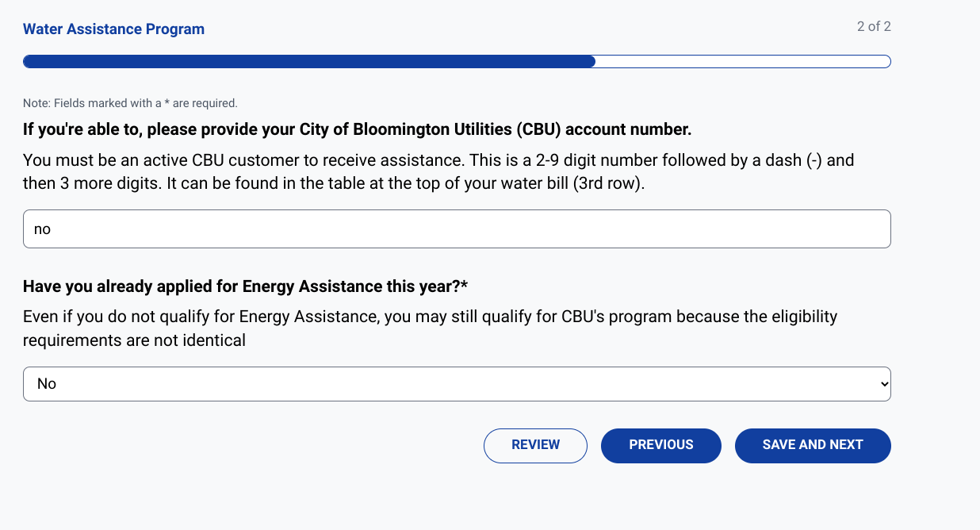Open the Energy Assistance dropdown
The width and height of the screenshot is (980, 530).
(x=457, y=383)
